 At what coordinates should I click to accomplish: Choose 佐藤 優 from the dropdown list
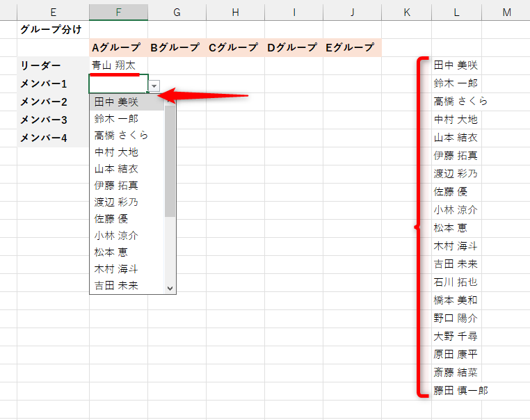click(127, 218)
